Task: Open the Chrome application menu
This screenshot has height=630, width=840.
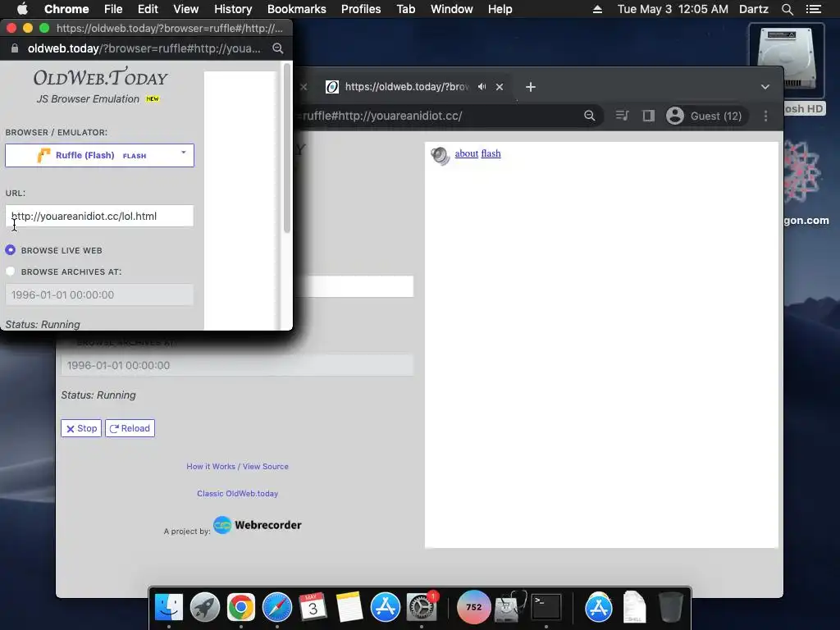Action: point(66,9)
